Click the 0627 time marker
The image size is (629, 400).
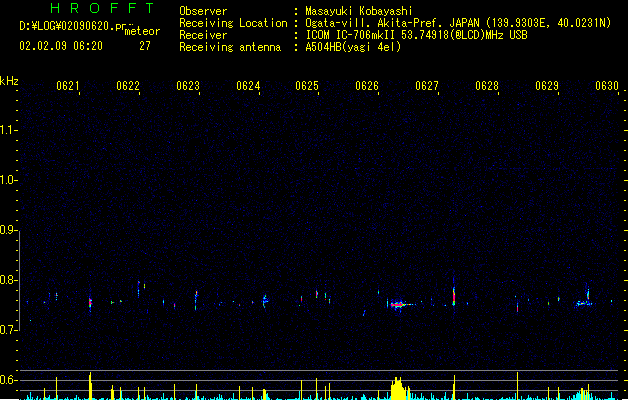427,86
